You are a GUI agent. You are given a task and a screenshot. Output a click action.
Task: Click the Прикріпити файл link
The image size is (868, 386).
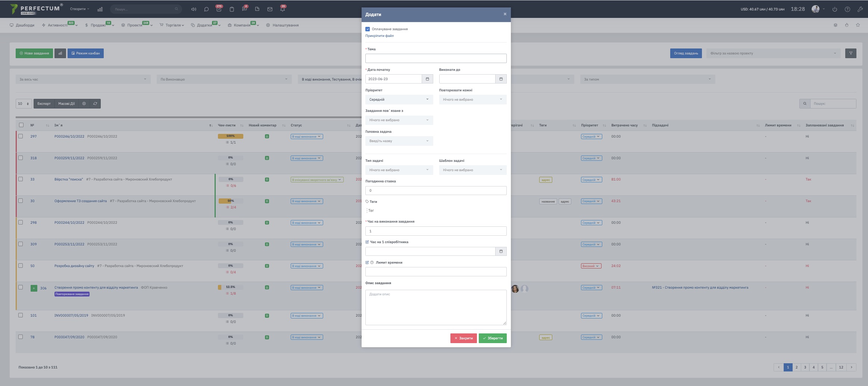[x=379, y=36]
